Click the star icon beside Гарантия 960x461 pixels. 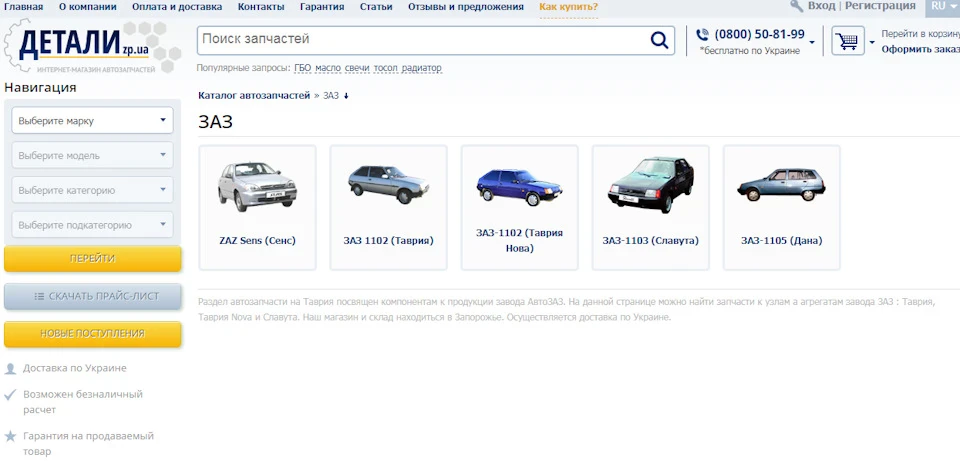[x=10, y=437]
